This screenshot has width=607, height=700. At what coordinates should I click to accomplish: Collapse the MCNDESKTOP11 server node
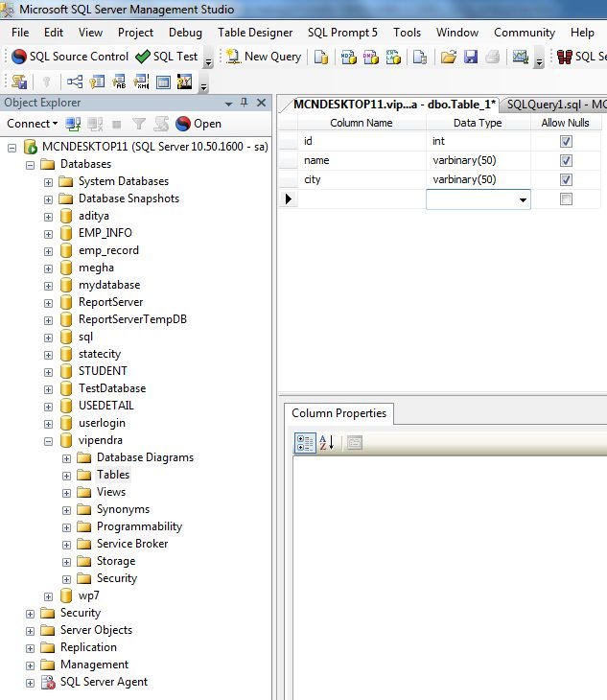pos(12,148)
